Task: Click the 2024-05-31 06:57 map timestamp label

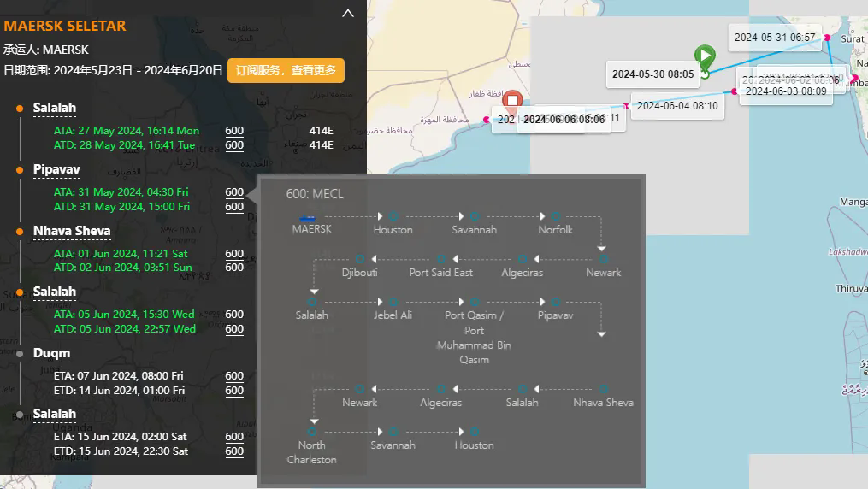Action: (x=775, y=38)
